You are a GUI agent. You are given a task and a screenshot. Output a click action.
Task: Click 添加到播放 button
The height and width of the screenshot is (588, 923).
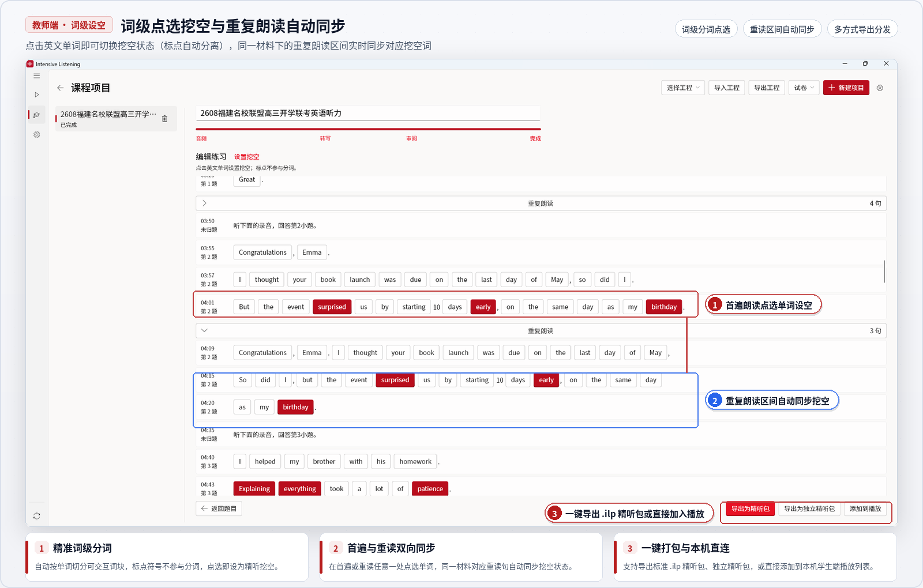pyautogui.click(x=865, y=509)
